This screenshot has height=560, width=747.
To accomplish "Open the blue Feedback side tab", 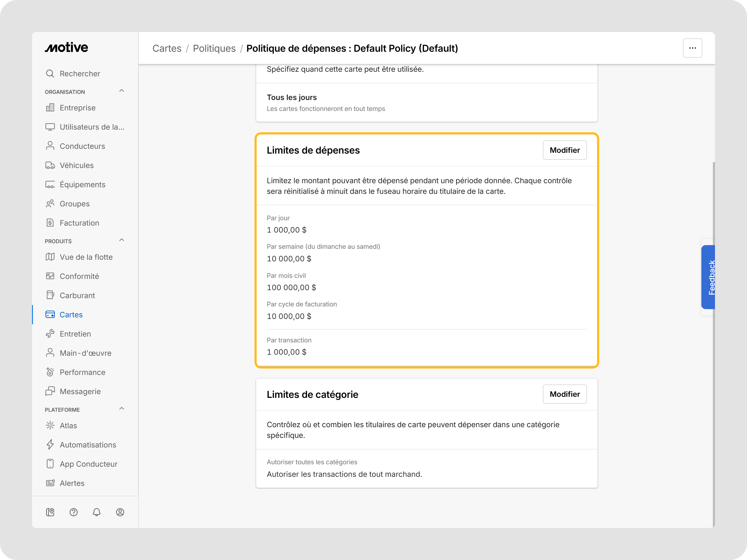I will pyautogui.click(x=708, y=277).
